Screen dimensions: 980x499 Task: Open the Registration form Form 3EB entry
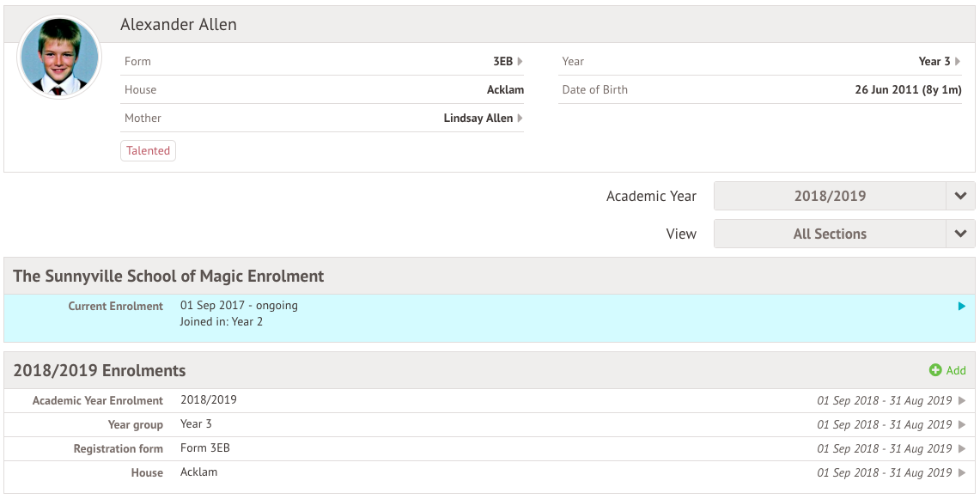pyautogui.click(x=205, y=448)
